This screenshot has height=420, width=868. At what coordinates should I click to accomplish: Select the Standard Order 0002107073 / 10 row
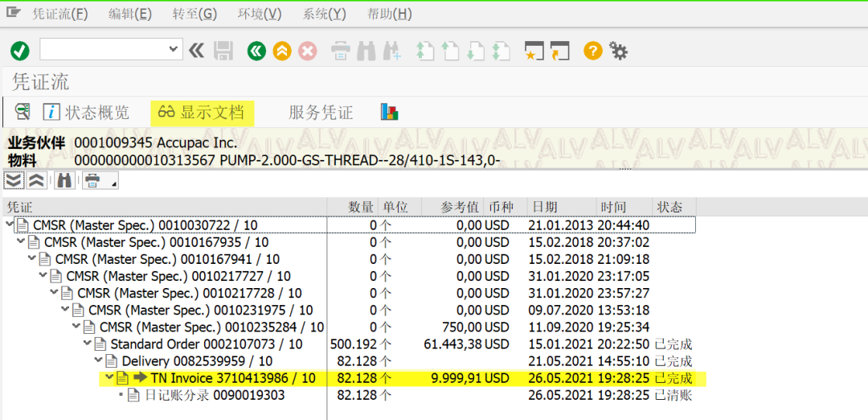coord(389,344)
